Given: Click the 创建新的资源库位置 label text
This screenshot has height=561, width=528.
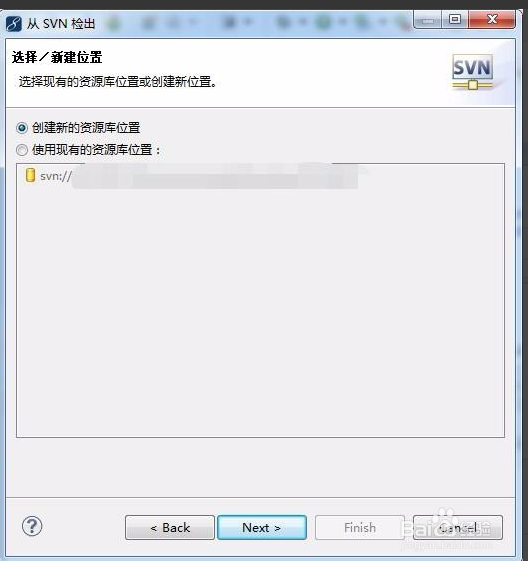Looking at the screenshot, I should coord(86,128).
